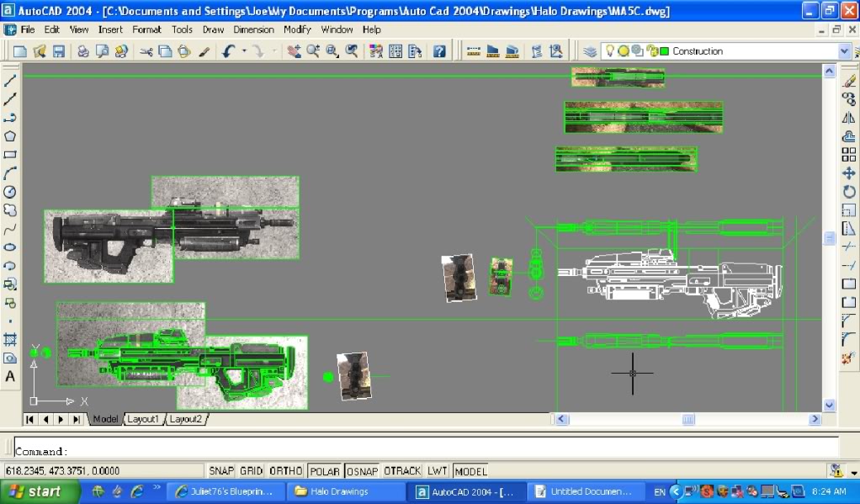The image size is (860, 504).
Task: Expand the Construction layer dropdown
Action: (x=844, y=51)
